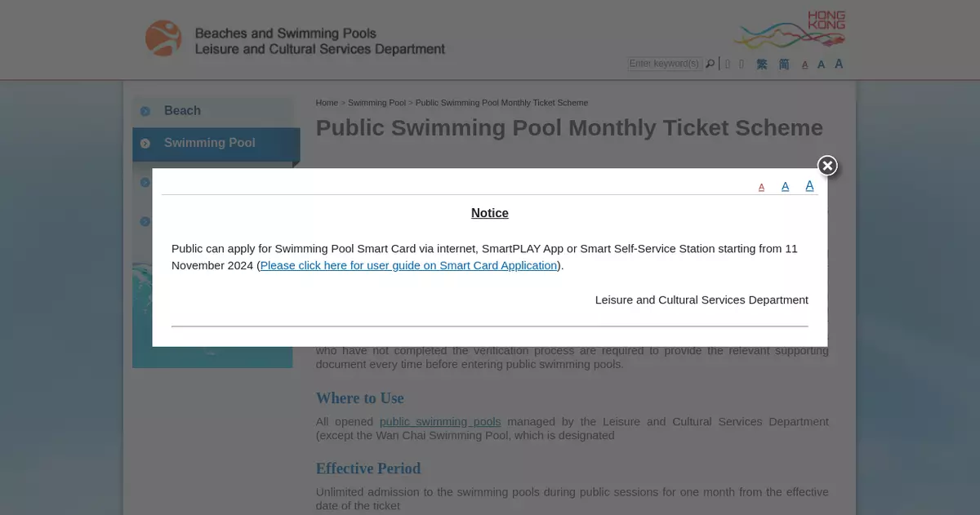Click the LCSD orange logo
This screenshot has height=515, width=980.
(163, 38)
